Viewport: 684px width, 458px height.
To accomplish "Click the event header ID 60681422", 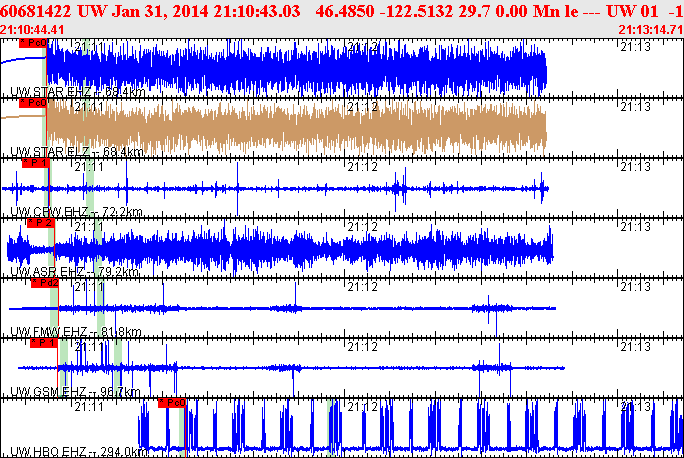I will [35, 11].
